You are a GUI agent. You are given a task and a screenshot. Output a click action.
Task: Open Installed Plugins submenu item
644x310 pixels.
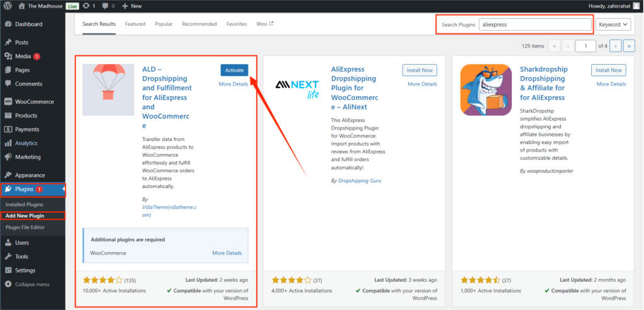(25, 204)
